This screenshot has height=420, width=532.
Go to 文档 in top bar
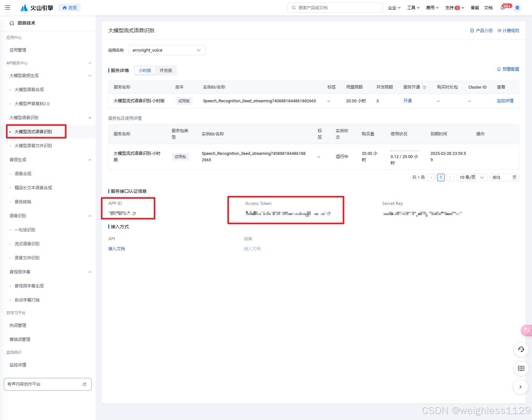pyautogui.click(x=488, y=8)
